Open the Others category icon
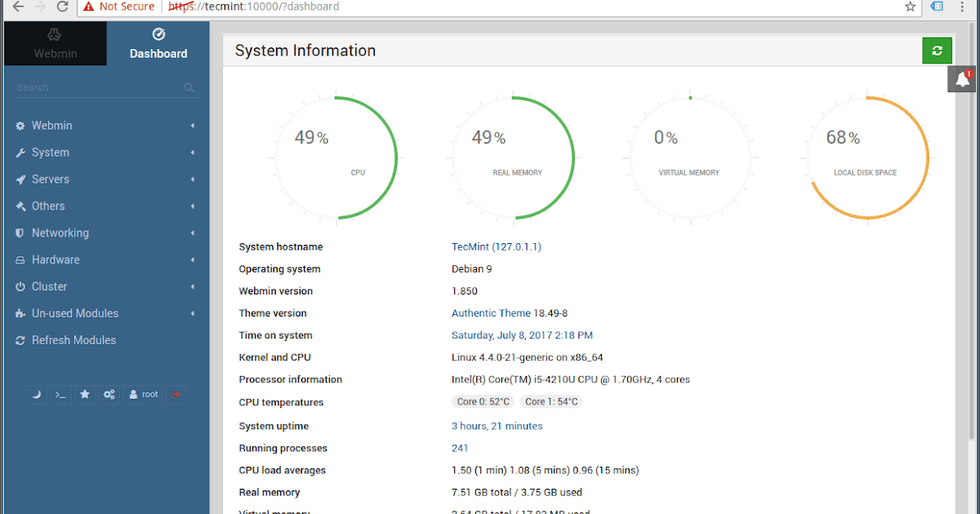The width and height of the screenshot is (980, 514). (20, 206)
